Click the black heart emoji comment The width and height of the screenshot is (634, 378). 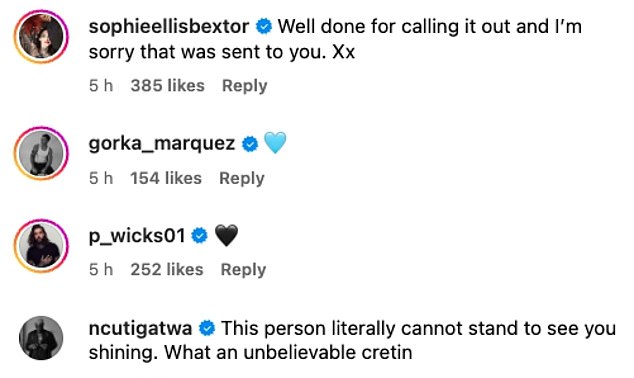[x=226, y=235]
